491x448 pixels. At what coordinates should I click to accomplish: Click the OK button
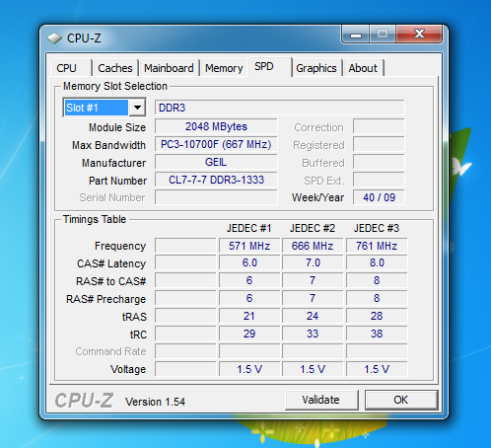point(401,400)
